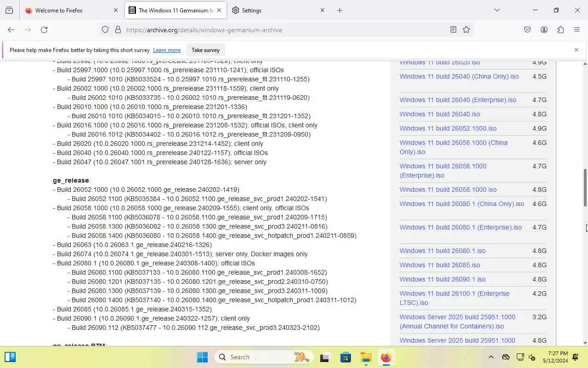Open the Firefox application menu

[577, 29]
